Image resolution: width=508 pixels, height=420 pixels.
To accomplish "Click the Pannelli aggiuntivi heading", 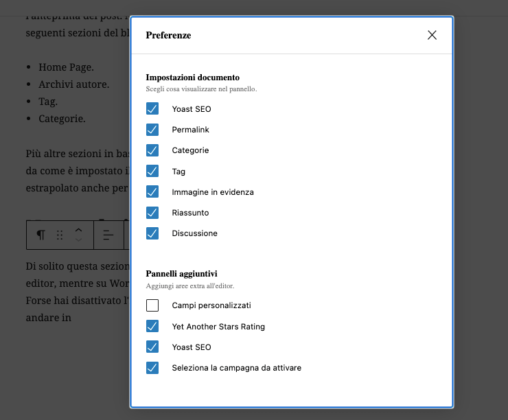I will click(x=181, y=274).
